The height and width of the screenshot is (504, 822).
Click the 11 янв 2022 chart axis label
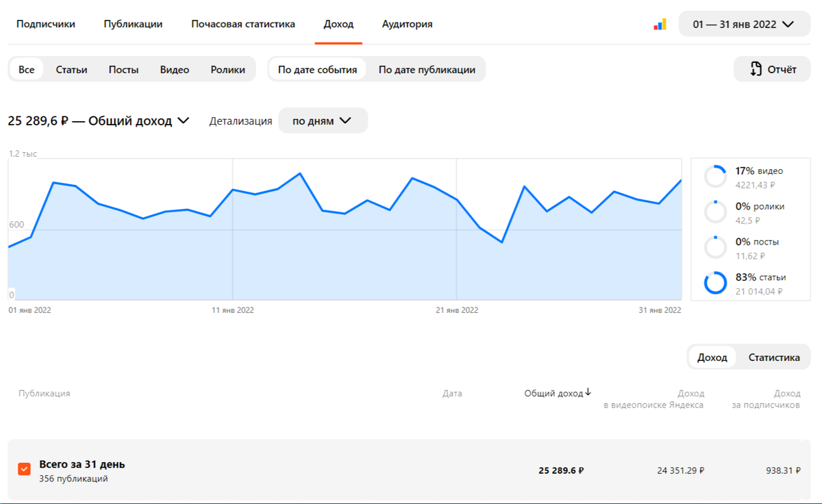tap(233, 310)
